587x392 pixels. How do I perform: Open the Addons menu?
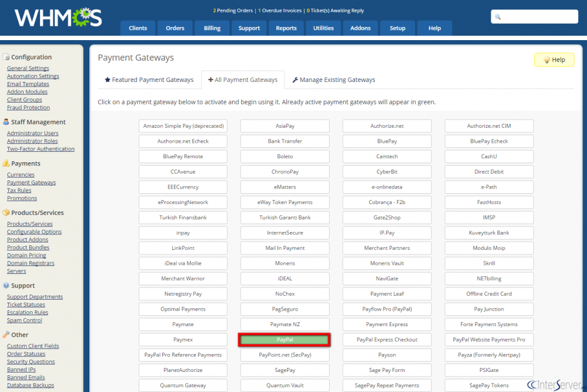(360, 28)
